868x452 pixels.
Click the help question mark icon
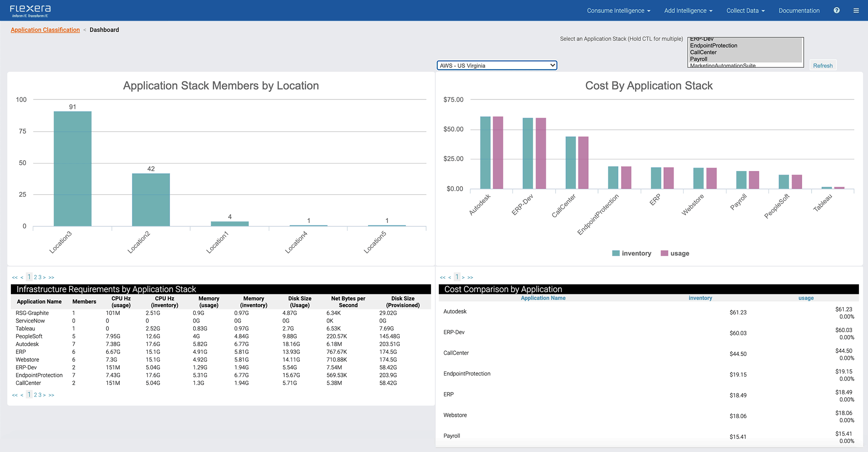pos(836,10)
